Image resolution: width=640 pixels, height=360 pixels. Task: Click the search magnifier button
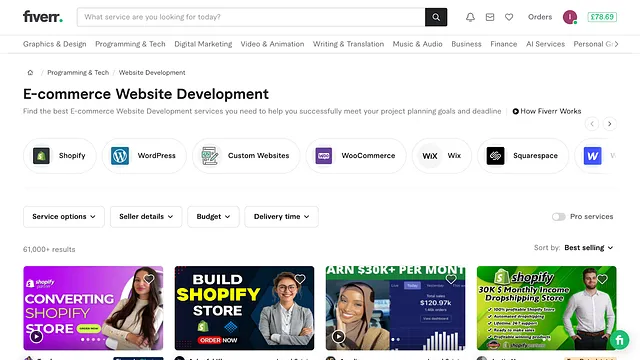(436, 17)
